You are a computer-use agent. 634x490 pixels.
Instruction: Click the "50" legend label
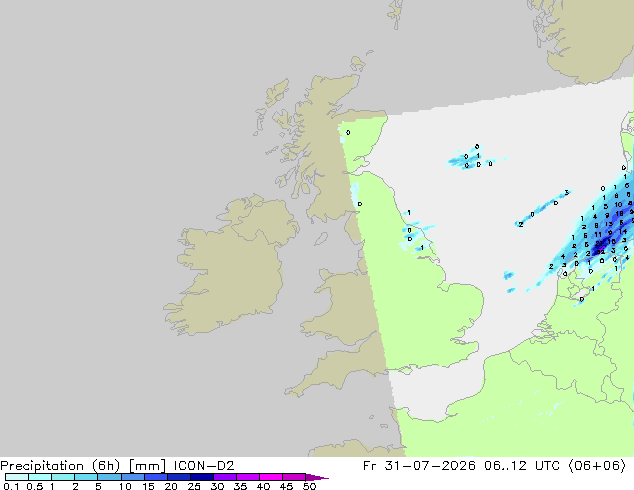pos(309,486)
